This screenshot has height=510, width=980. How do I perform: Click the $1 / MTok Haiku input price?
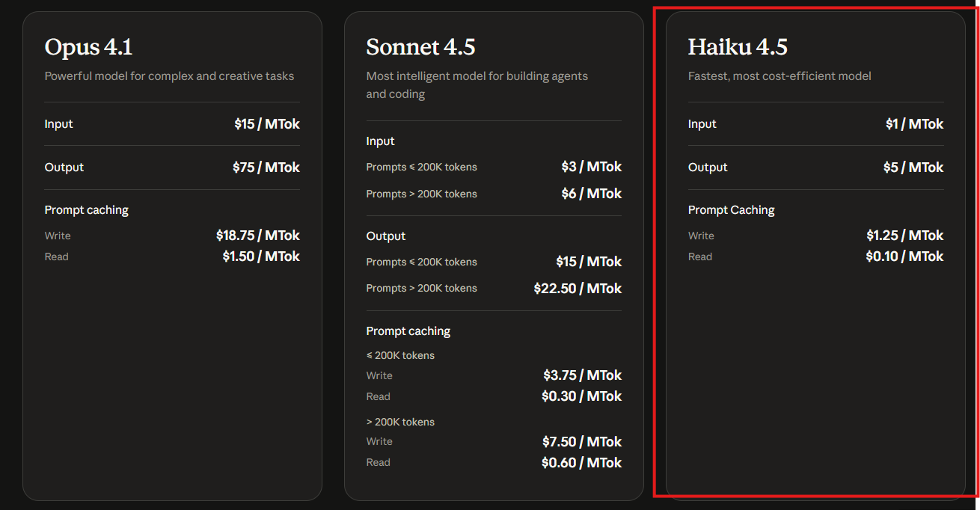[914, 124]
